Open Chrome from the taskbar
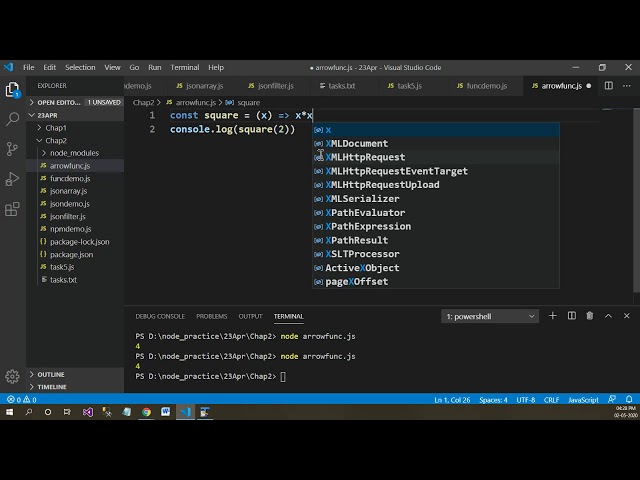This screenshot has width=640, height=480. (x=146, y=412)
